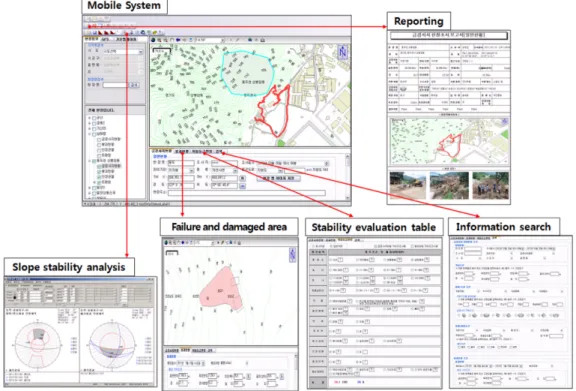Open fourth tab below the main map
The image size is (576, 391).
(219, 151)
